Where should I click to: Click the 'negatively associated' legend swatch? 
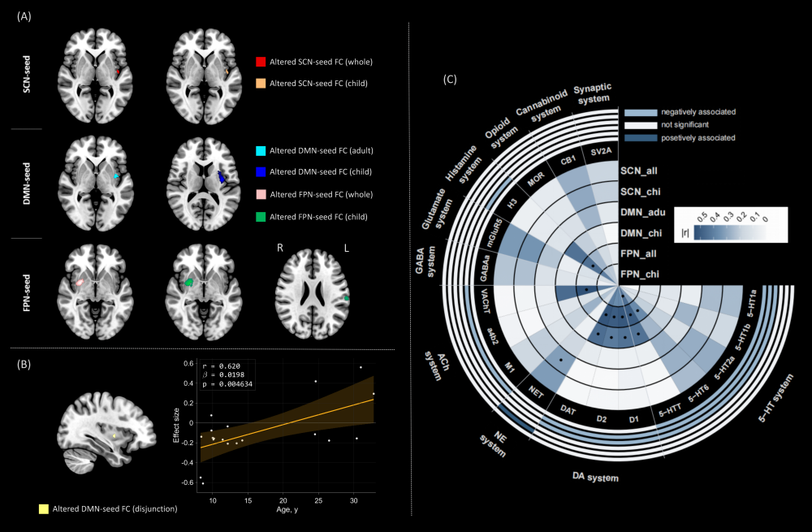point(641,112)
